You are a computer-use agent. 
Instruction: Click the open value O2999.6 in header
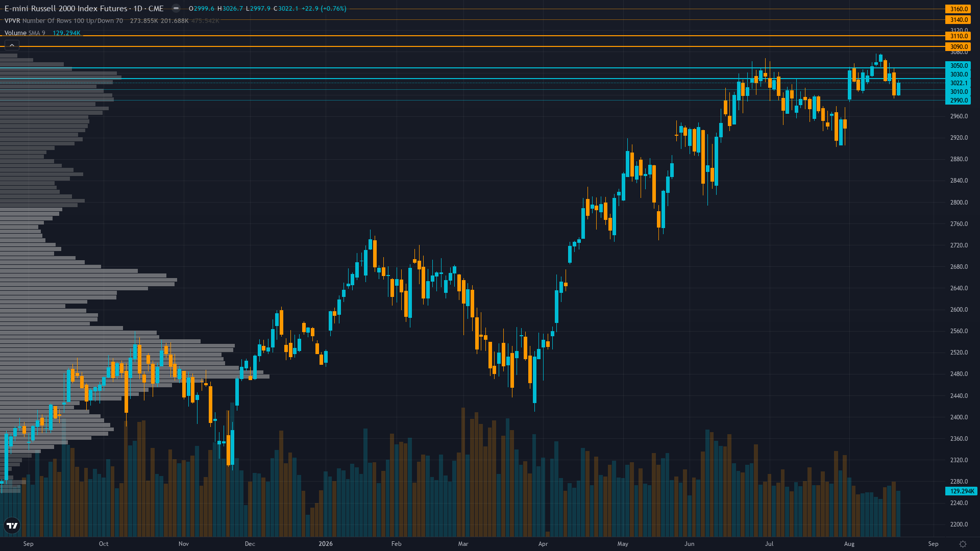click(202, 9)
